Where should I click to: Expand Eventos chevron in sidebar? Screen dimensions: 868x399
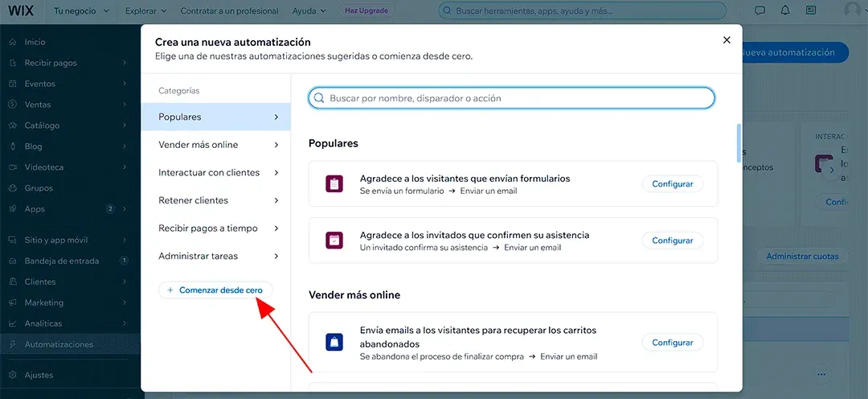[x=125, y=84]
